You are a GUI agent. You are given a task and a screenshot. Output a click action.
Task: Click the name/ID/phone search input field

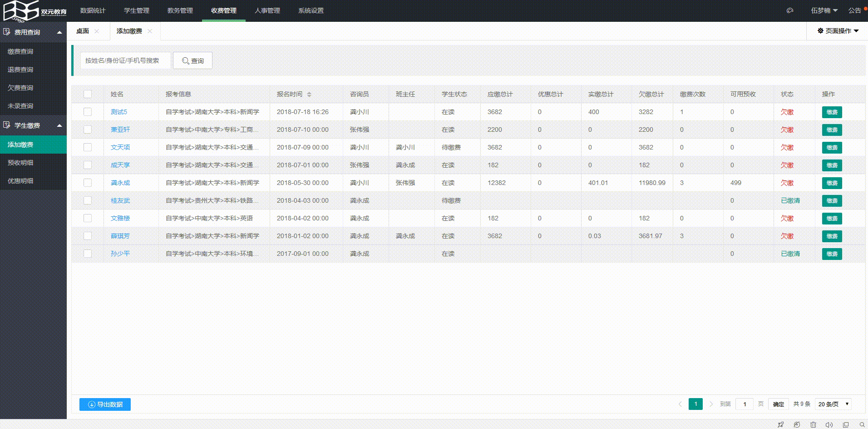[x=125, y=60]
